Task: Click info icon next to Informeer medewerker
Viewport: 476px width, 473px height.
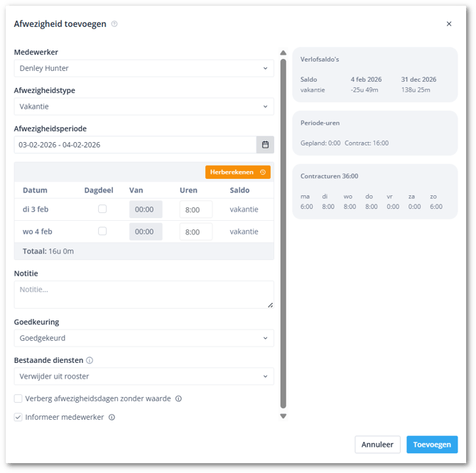Action: [112, 418]
